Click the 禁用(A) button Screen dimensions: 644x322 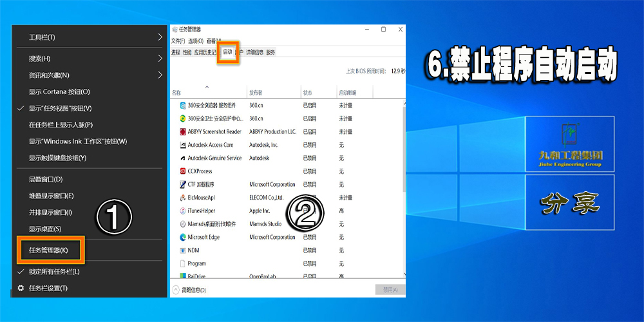click(390, 290)
